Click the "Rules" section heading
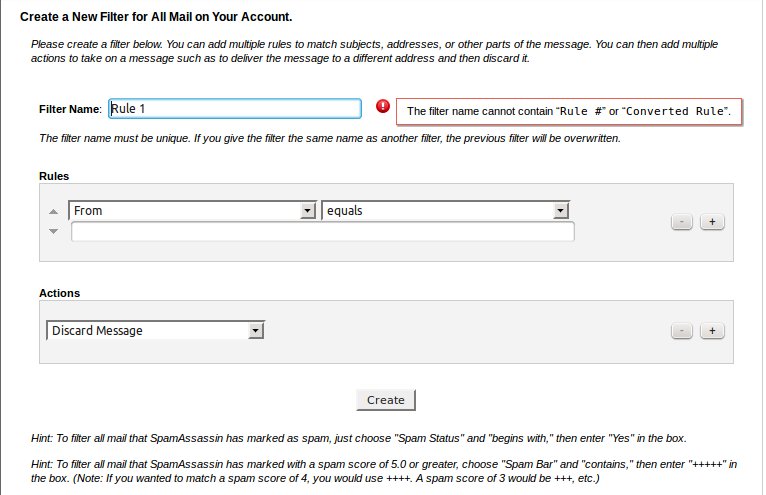This screenshot has width=766, height=495. tap(54, 176)
